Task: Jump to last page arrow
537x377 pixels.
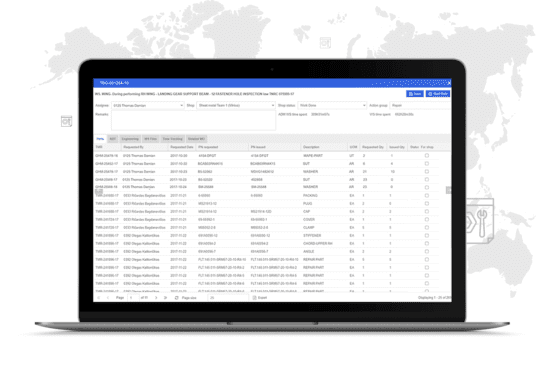Action: click(165, 298)
